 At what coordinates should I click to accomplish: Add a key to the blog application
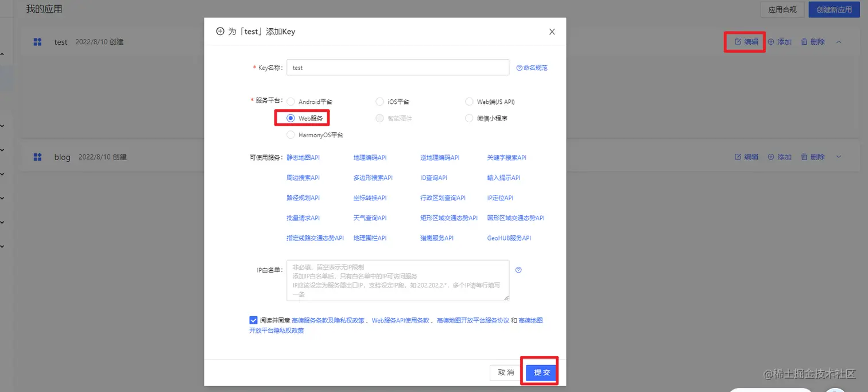780,157
